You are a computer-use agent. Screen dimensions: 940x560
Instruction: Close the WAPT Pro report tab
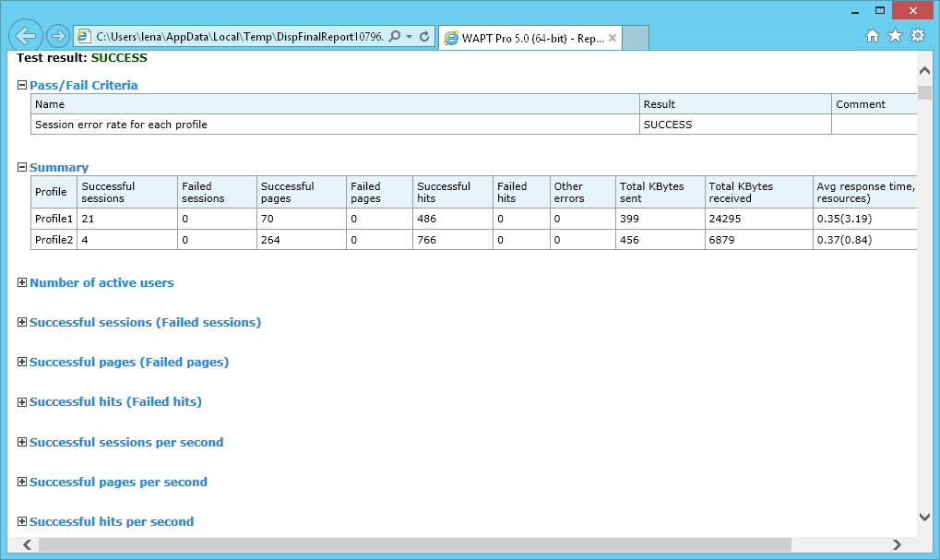click(x=613, y=39)
